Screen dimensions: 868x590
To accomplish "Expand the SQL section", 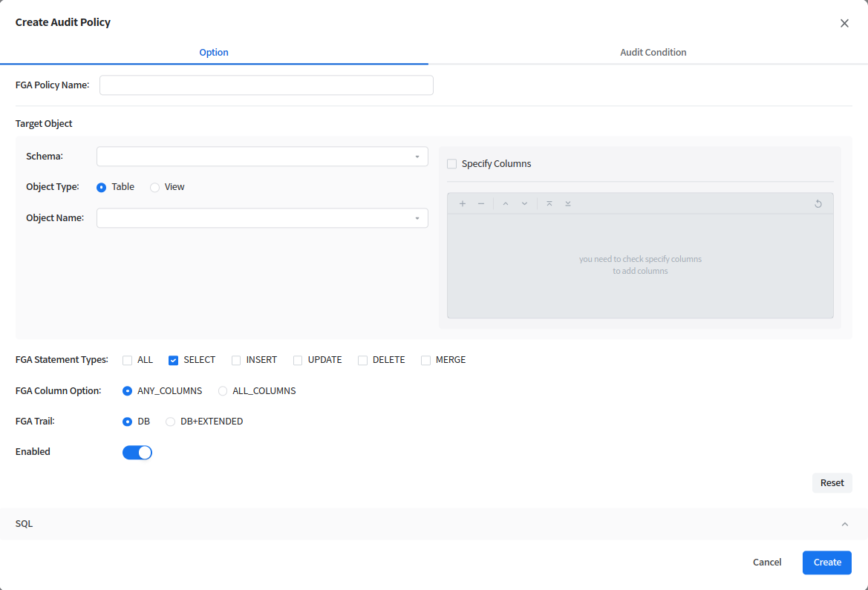I will coord(844,524).
